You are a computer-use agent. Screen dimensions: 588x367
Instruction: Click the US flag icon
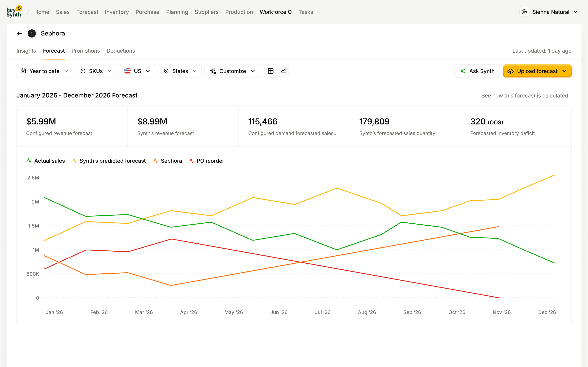tap(127, 71)
